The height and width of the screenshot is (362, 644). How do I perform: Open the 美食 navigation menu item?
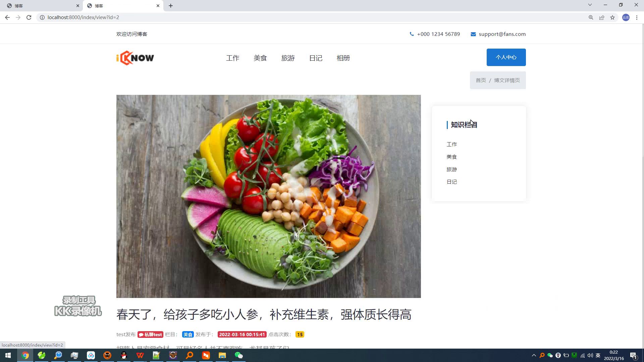point(260,58)
